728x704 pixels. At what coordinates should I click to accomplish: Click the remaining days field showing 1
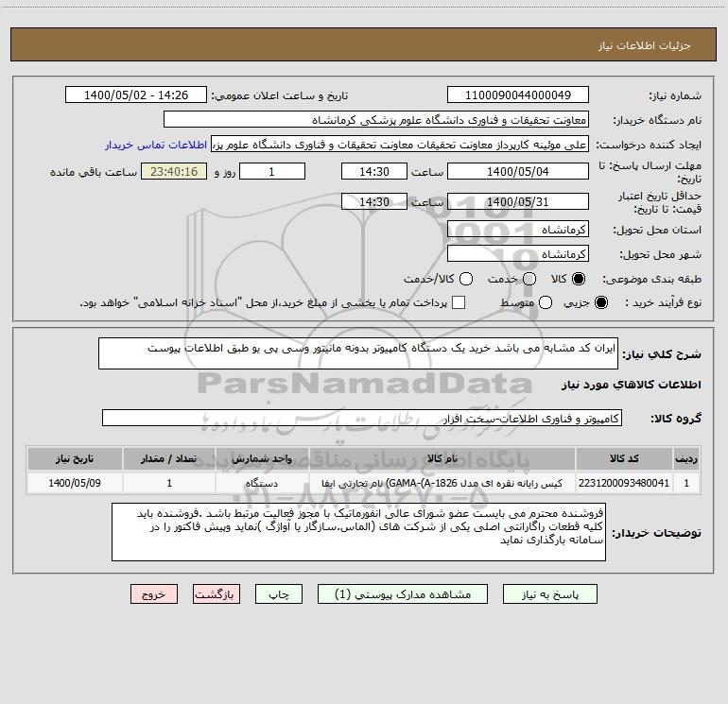[x=272, y=172]
